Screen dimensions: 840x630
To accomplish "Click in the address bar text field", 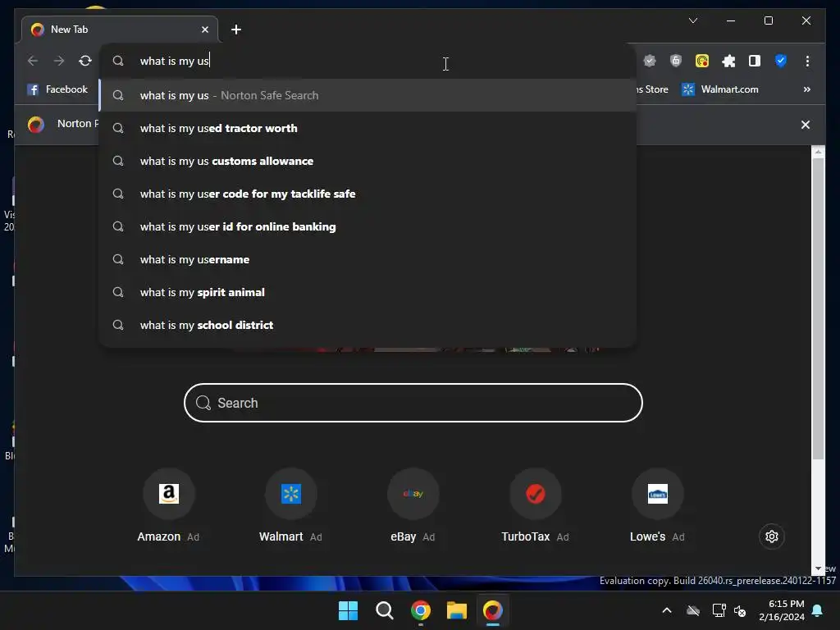I will (368, 61).
